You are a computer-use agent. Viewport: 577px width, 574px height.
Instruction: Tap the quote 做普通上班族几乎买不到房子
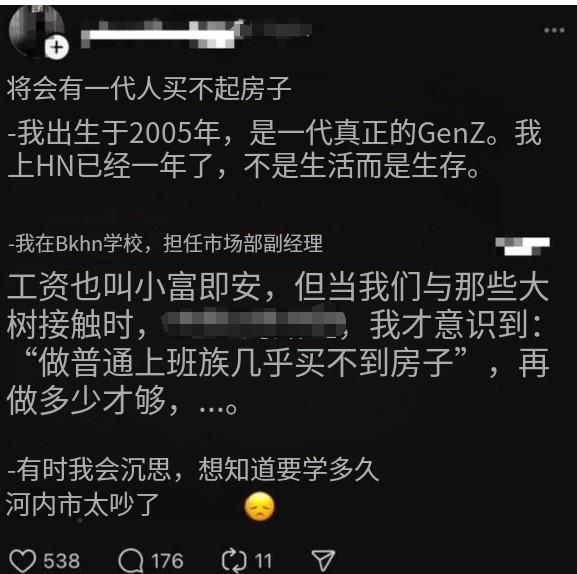246,363
